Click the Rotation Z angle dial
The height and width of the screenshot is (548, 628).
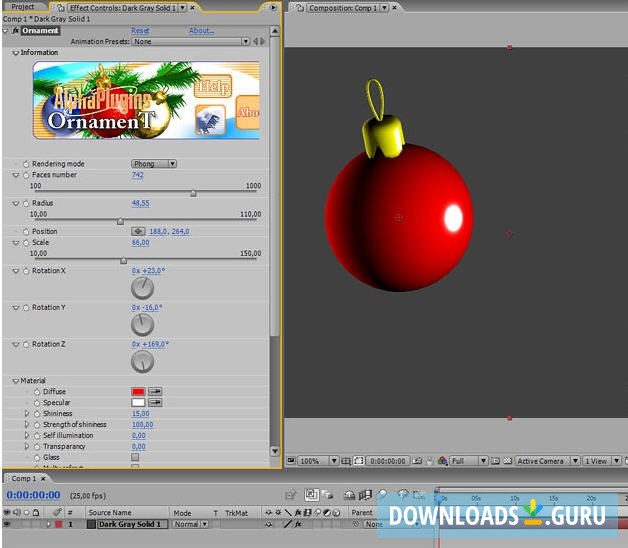coord(143,361)
